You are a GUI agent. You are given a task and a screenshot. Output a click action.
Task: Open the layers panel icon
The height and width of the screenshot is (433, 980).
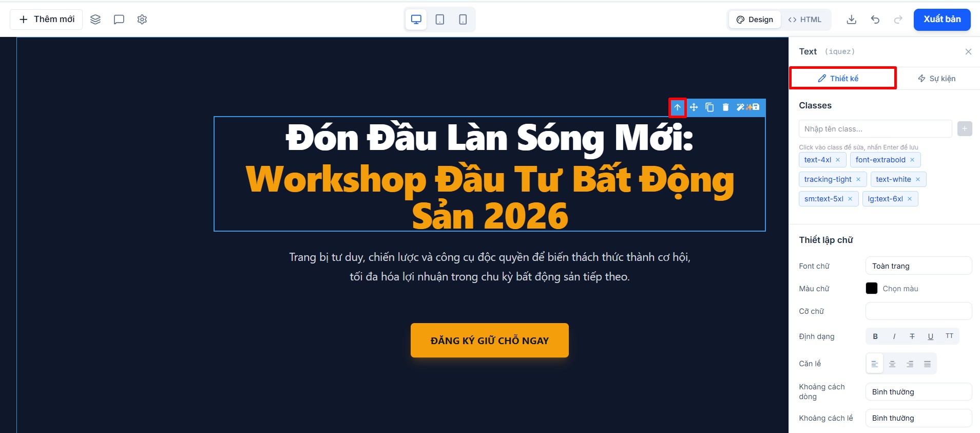point(95,20)
